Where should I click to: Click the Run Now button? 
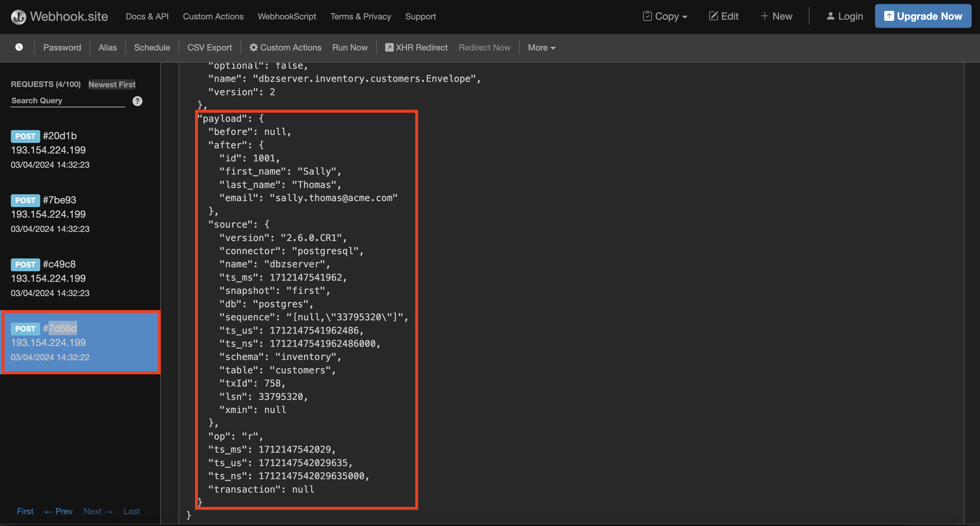click(x=350, y=47)
